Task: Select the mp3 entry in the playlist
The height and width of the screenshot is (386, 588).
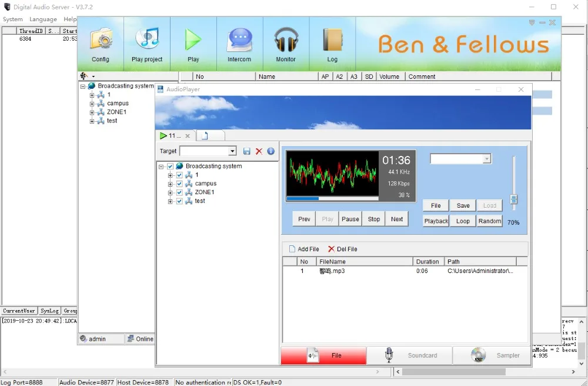Action: pyautogui.click(x=333, y=271)
